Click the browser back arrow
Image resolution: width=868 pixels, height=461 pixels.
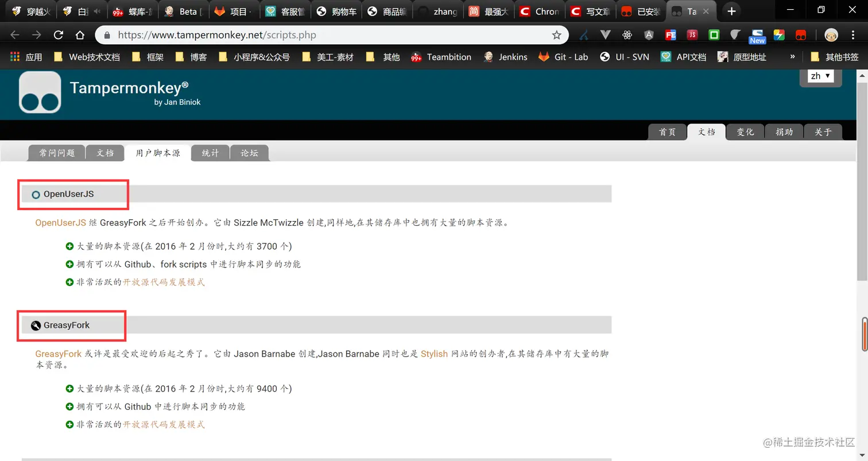click(15, 35)
